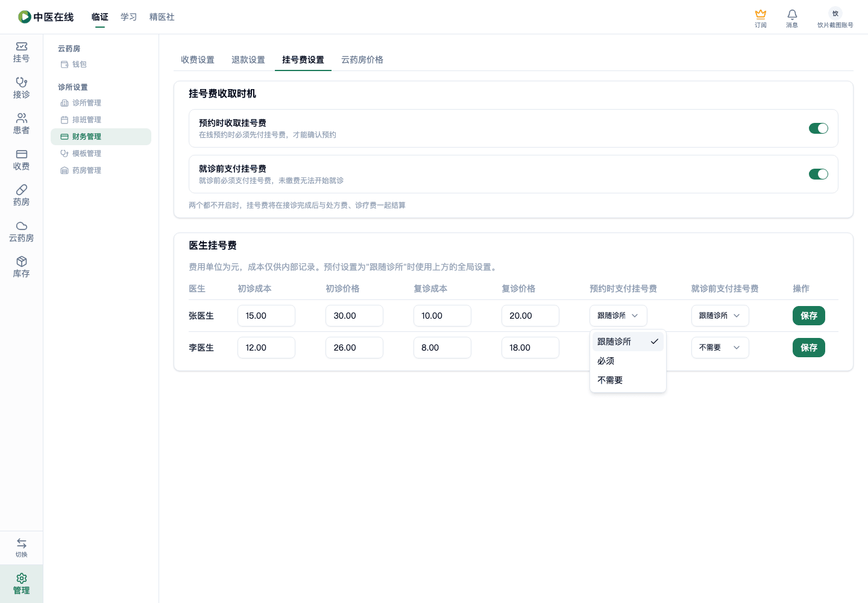This screenshot has width=868, height=603.
Task: Click 李医生 初诊价格 field 26.00
Action: pyautogui.click(x=354, y=348)
